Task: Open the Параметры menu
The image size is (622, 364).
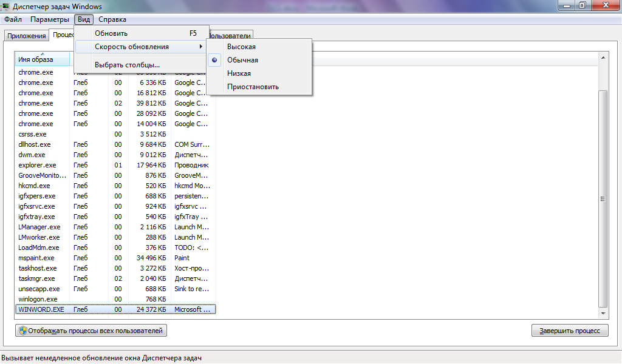Action: coord(50,19)
